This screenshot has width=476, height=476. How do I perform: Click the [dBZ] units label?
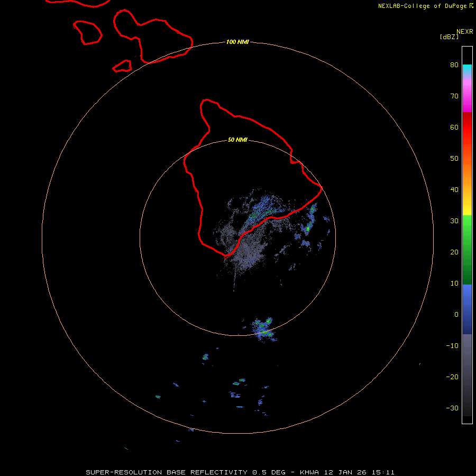[x=449, y=36]
